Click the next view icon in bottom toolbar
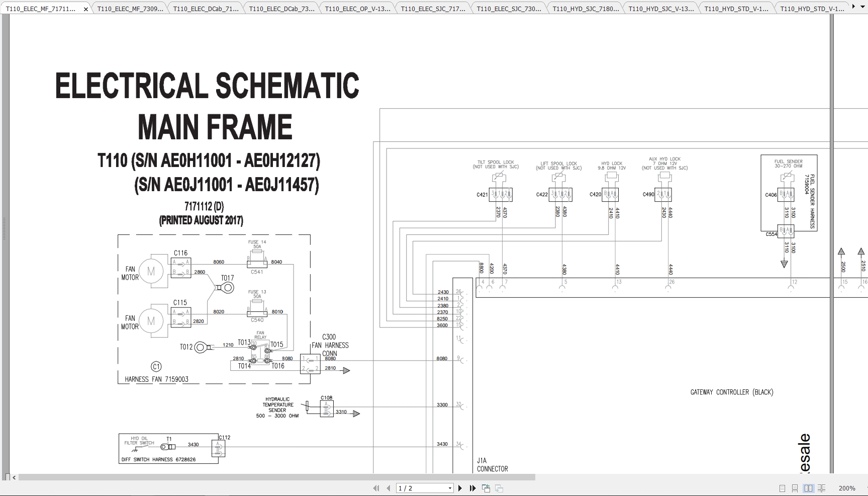This screenshot has height=496, width=868. point(498,488)
